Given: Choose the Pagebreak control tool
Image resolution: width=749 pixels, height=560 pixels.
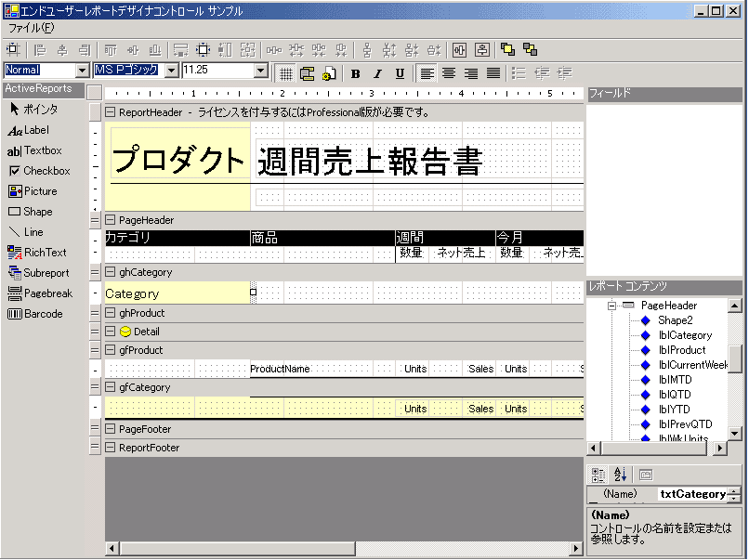Looking at the screenshot, I should coord(40,293).
